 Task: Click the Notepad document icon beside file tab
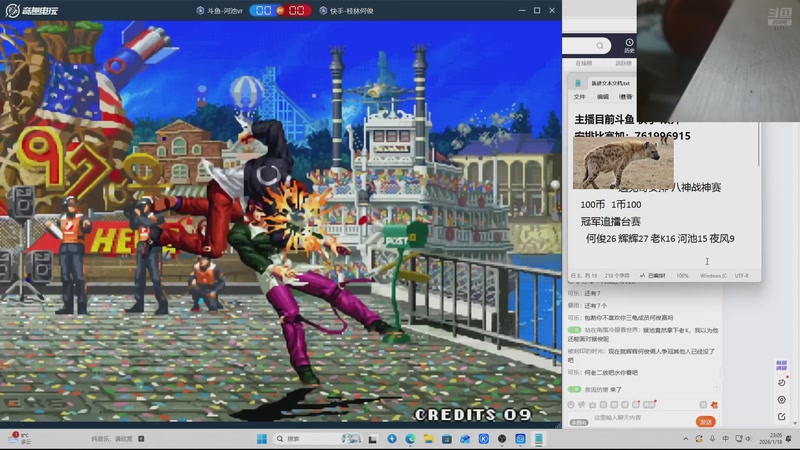tap(578, 83)
